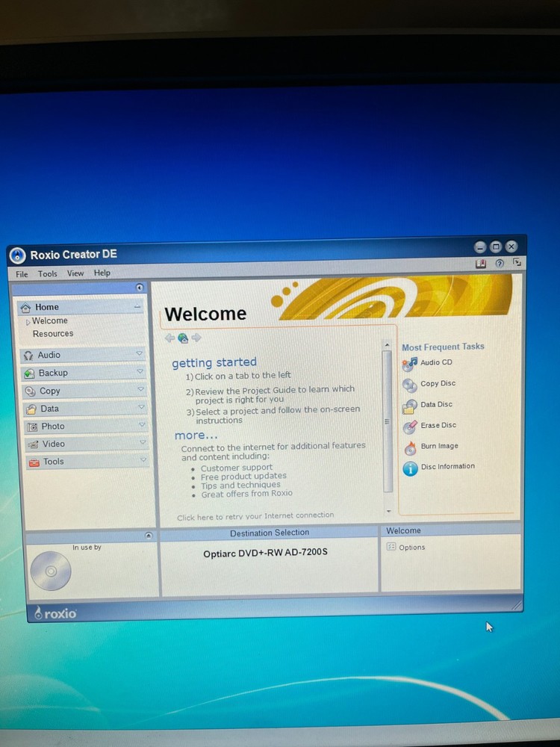The width and height of the screenshot is (560, 747).
Task: Click the Audio CD task icon
Action: click(409, 364)
